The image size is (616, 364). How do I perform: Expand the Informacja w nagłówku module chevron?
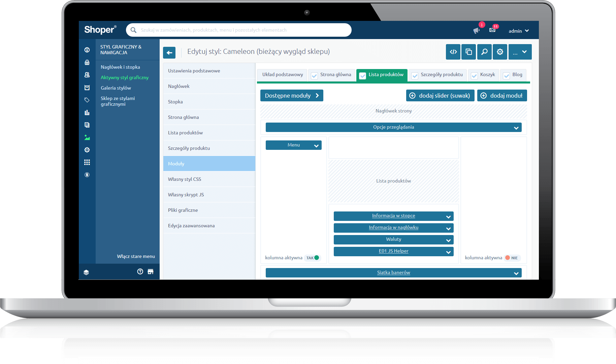coord(448,229)
